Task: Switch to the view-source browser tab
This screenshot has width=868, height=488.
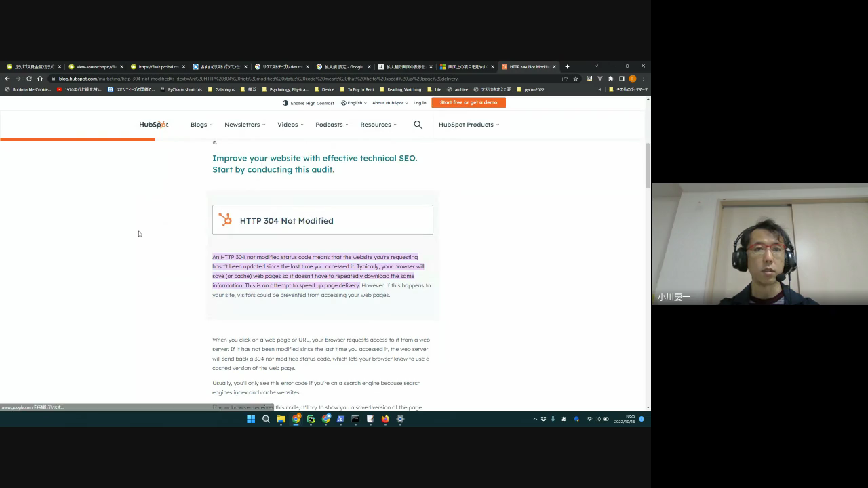Action: (95, 67)
